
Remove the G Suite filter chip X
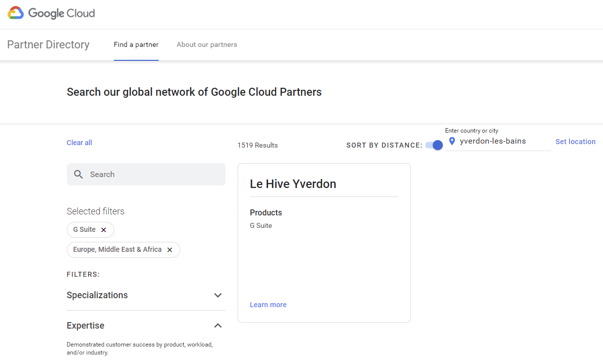104,230
